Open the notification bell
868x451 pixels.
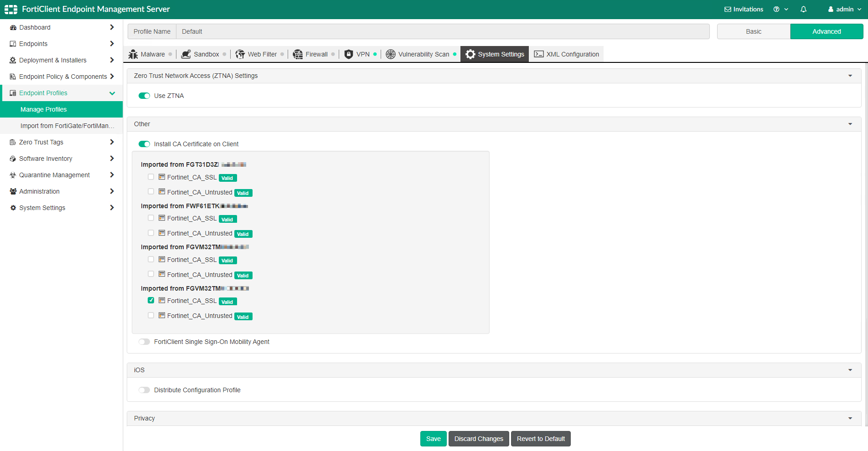click(x=804, y=9)
